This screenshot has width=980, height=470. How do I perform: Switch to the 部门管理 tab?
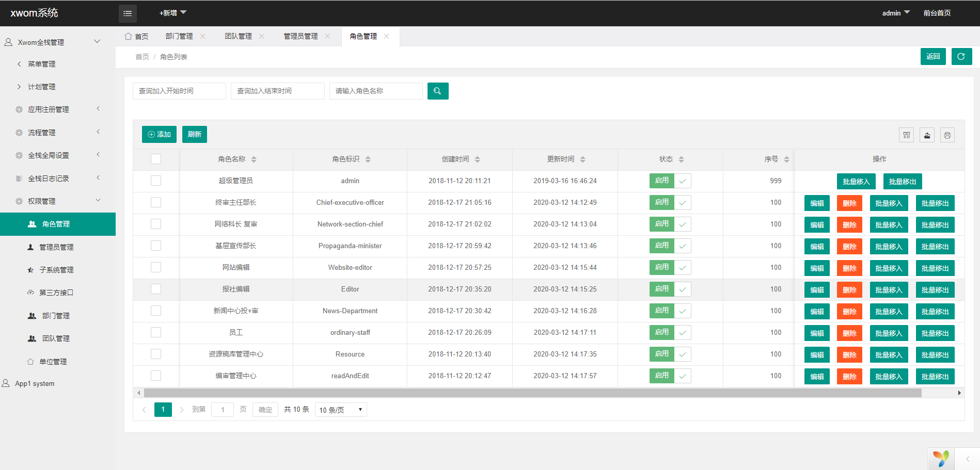179,36
